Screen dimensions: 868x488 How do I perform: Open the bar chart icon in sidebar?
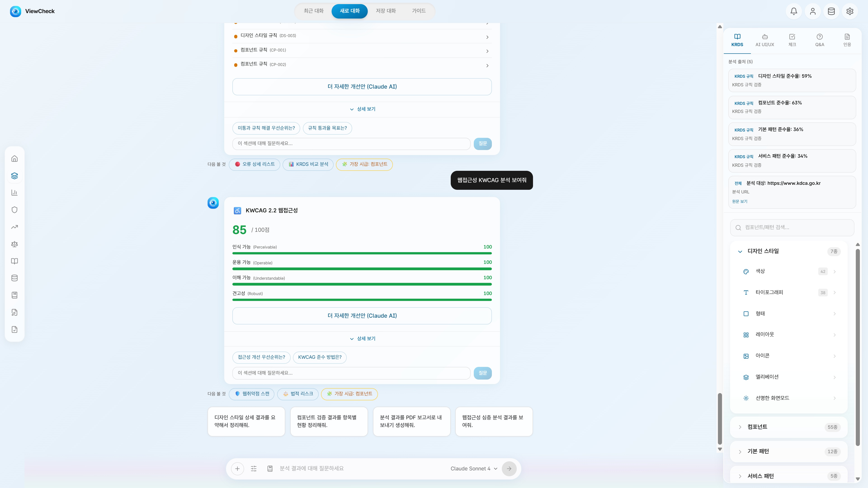click(x=14, y=193)
